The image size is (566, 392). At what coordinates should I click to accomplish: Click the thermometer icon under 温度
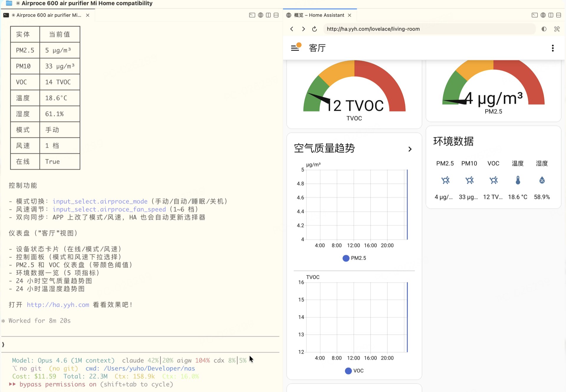(x=518, y=180)
